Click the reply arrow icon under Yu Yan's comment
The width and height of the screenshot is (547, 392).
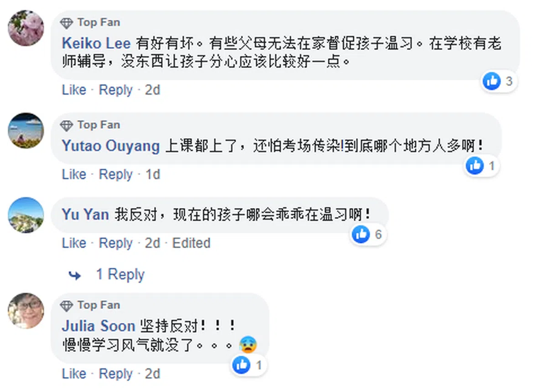pos(75,275)
